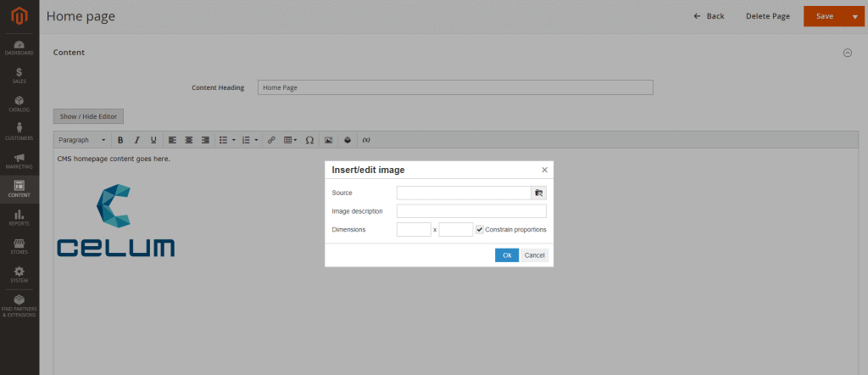This screenshot has height=375, width=868.
Task: Click the insert widget icon
Action: point(347,140)
